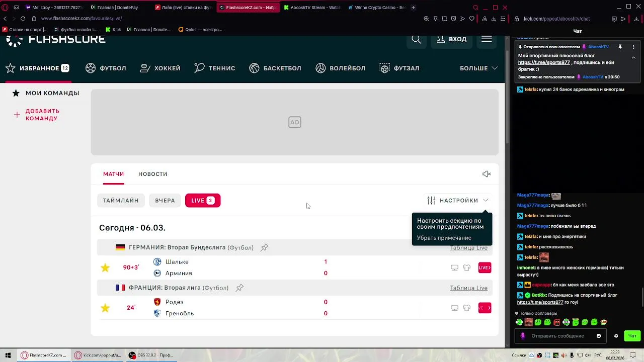The width and height of the screenshot is (644, 362).
Task: Open the Flashscore search icon
Action: point(416,39)
